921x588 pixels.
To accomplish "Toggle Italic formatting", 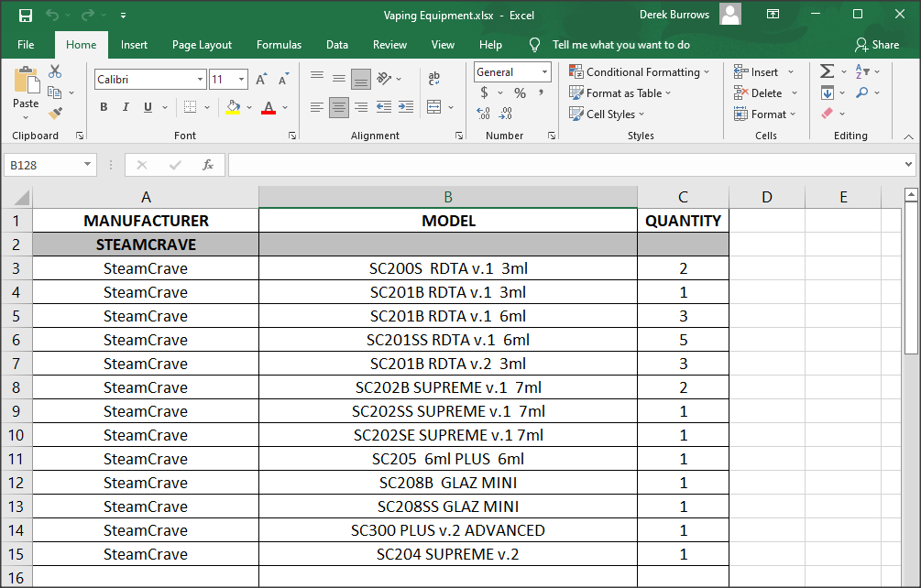I will pyautogui.click(x=126, y=107).
